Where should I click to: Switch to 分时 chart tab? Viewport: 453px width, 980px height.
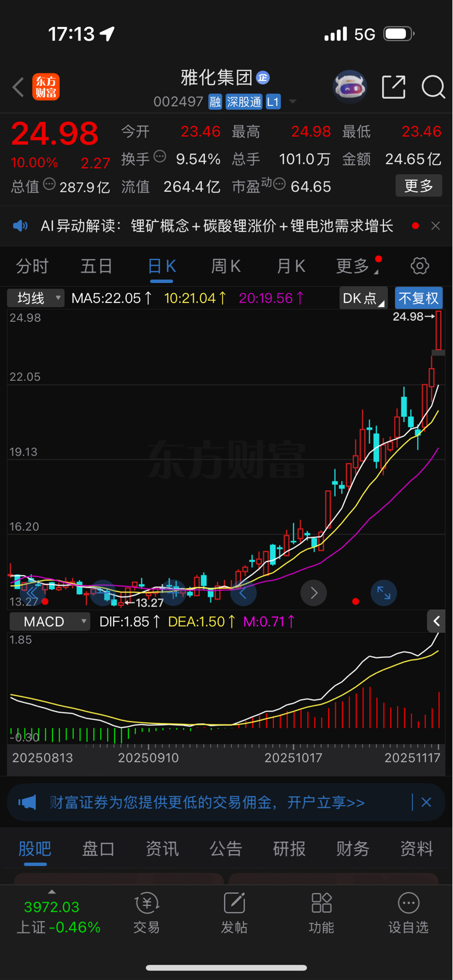coord(32,267)
